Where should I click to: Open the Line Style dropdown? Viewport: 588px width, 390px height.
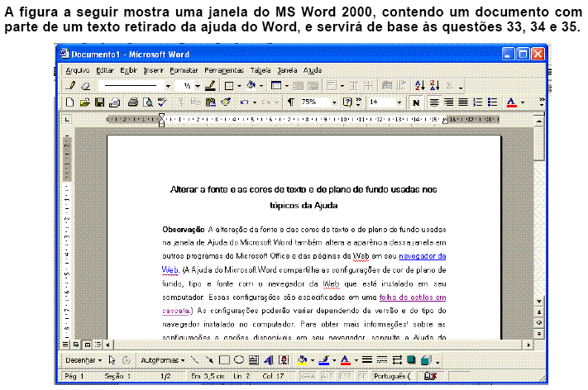click(168, 86)
